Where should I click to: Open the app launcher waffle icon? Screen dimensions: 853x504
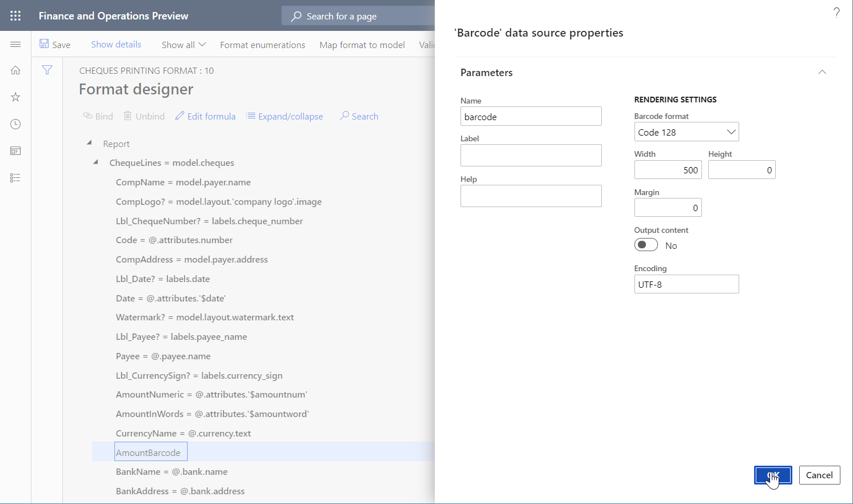15,15
